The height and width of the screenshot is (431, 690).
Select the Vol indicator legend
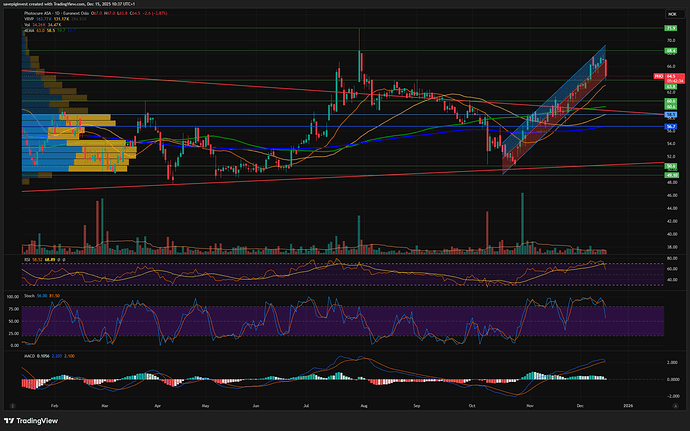coord(27,25)
